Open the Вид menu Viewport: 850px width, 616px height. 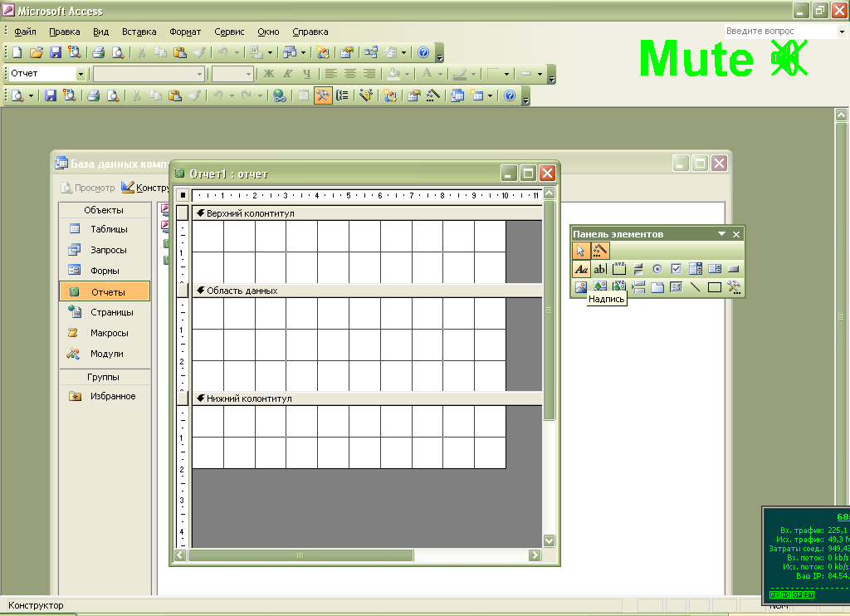pyautogui.click(x=100, y=32)
